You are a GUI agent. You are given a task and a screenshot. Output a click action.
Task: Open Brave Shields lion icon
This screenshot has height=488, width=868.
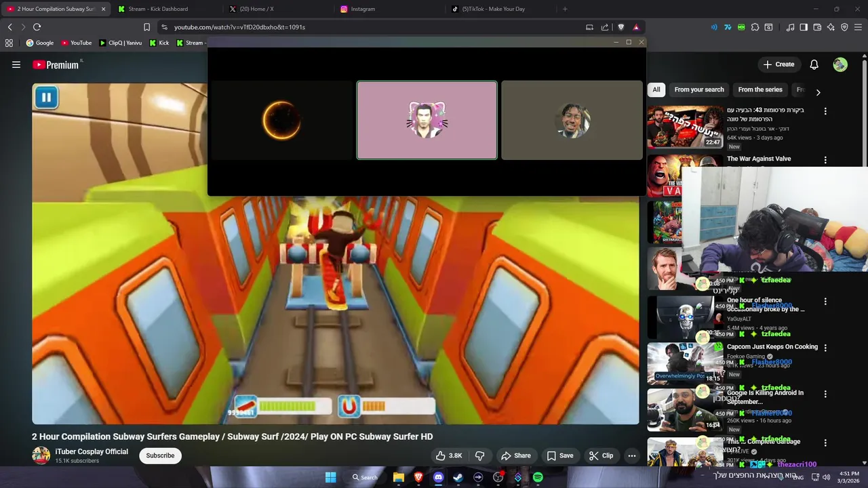[620, 27]
